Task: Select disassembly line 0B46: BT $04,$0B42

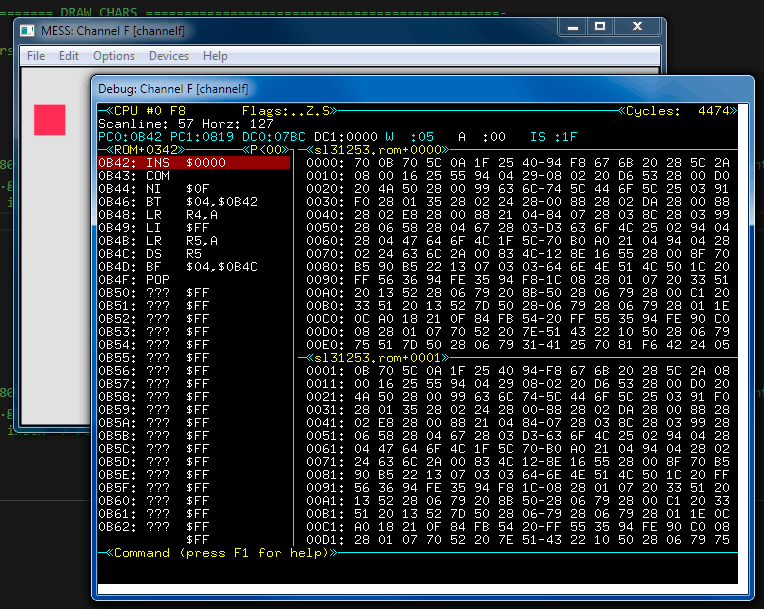Action: [x=194, y=202]
